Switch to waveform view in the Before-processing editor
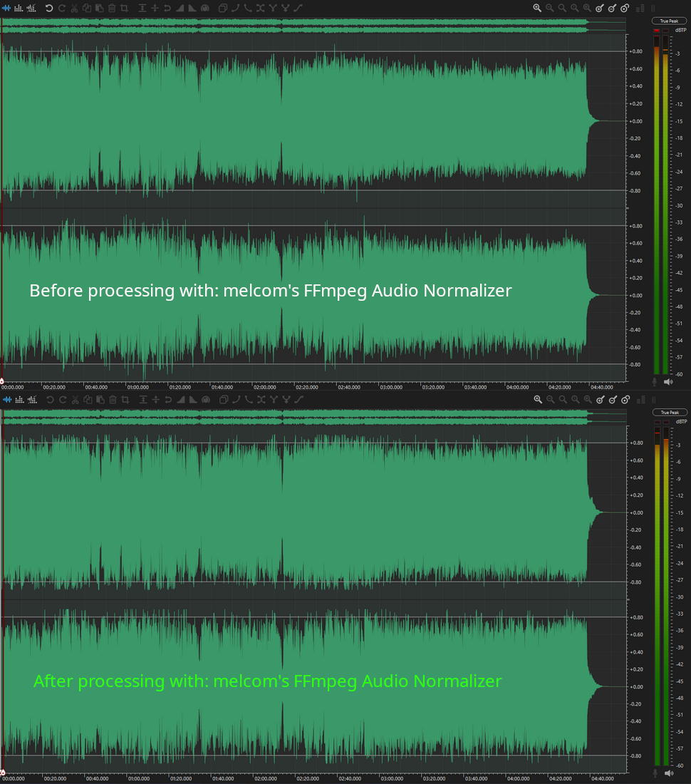The height and width of the screenshot is (784, 691). click(x=6, y=9)
